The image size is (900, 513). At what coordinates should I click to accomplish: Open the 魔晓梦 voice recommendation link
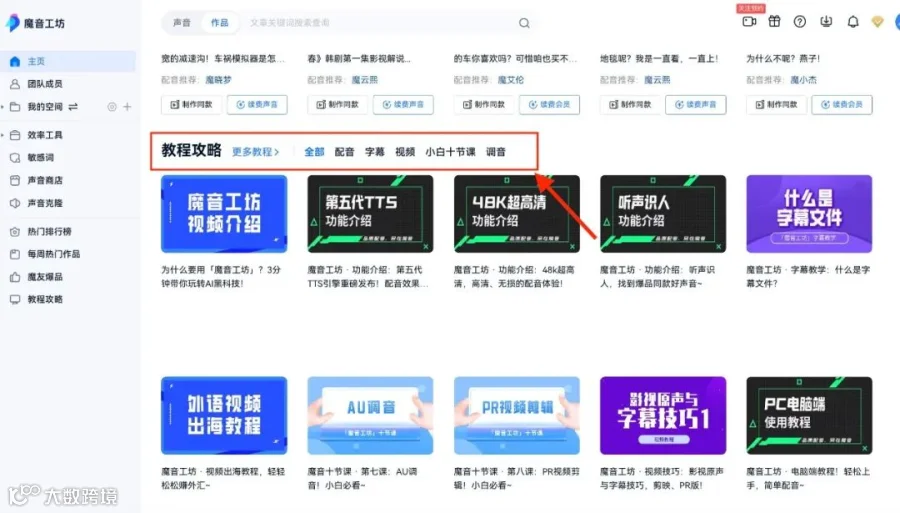(x=218, y=80)
